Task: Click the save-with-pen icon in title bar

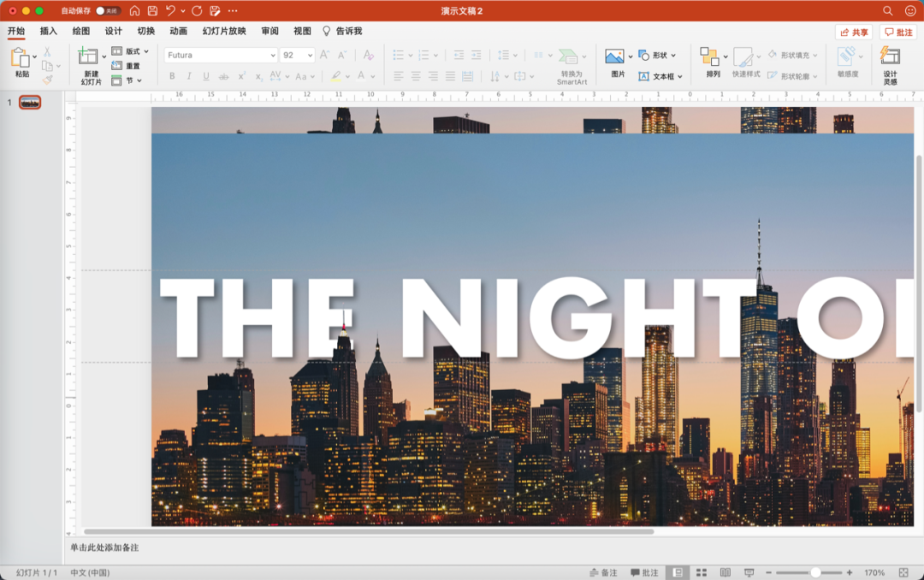Action: click(215, 10)
